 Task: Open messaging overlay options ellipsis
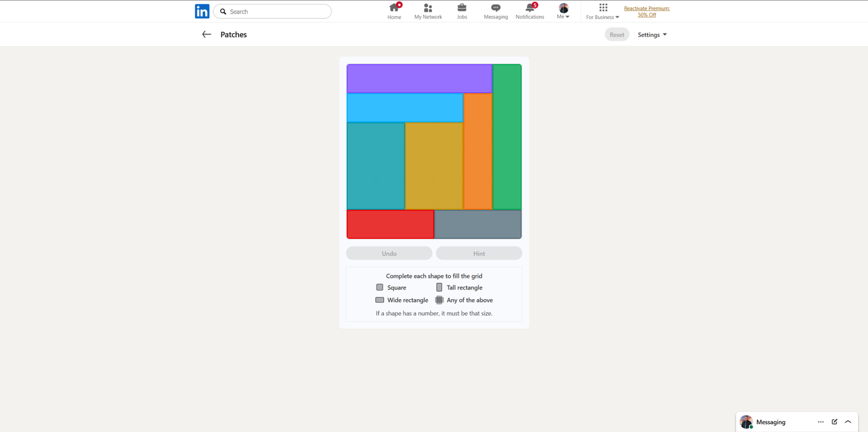coord(820,422)
